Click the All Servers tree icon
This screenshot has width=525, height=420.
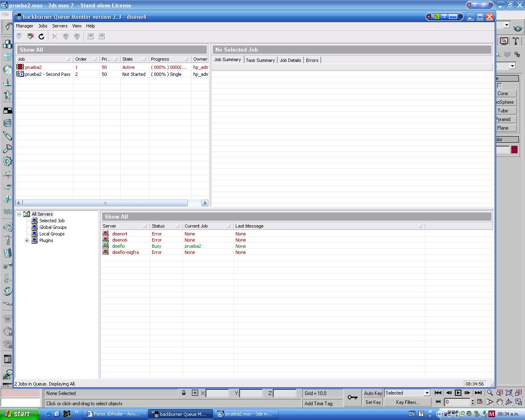pyautogui.click(x=27, y=214)
